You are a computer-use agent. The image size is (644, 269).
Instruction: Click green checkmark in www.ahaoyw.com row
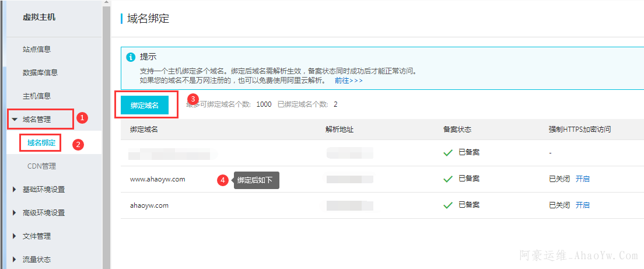447,179
